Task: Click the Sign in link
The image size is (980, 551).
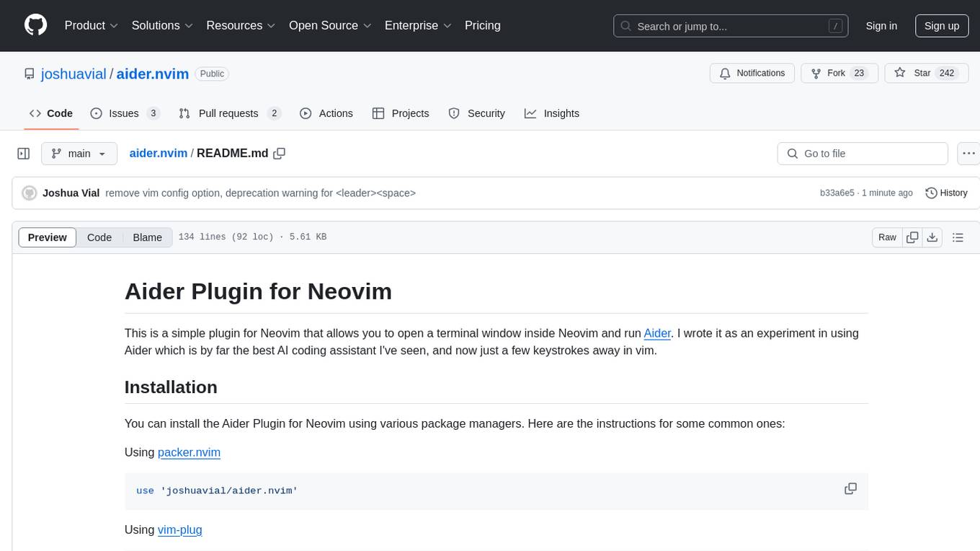Action: (881, 26)
